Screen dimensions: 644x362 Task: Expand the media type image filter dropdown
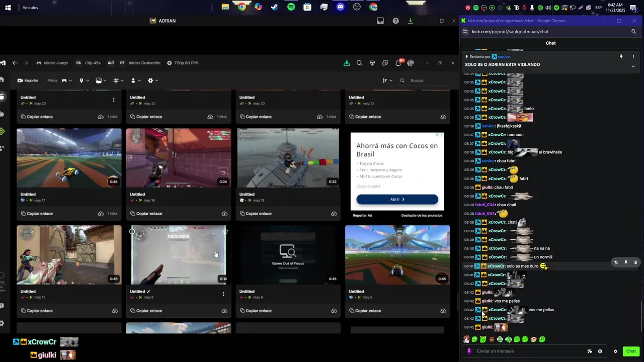click(x=101, y=80)
